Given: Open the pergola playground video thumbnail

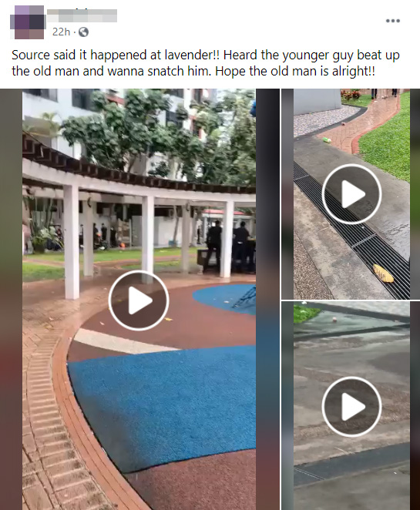Looking at the screenshot, I should tap(139, 299).
